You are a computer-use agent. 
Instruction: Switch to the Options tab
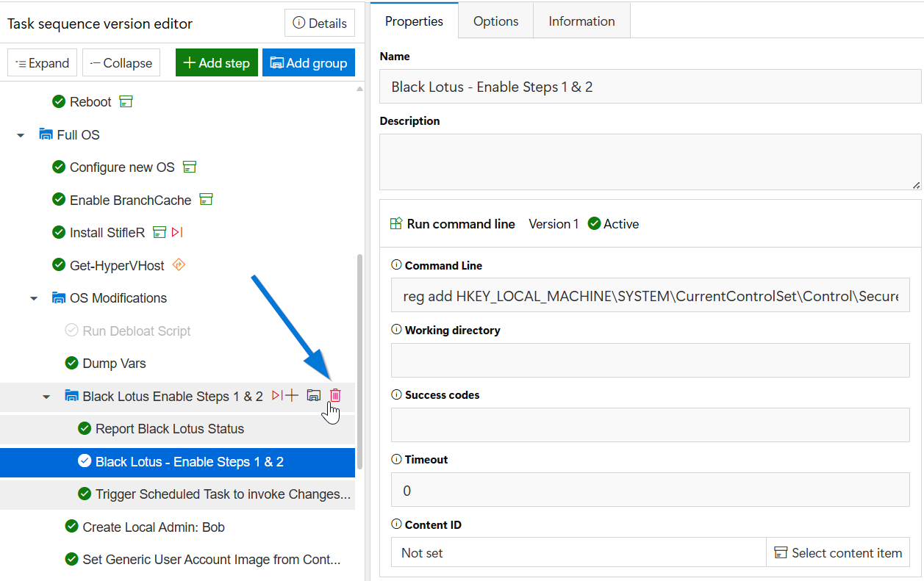pyautogui.click(x=495, y=21)
